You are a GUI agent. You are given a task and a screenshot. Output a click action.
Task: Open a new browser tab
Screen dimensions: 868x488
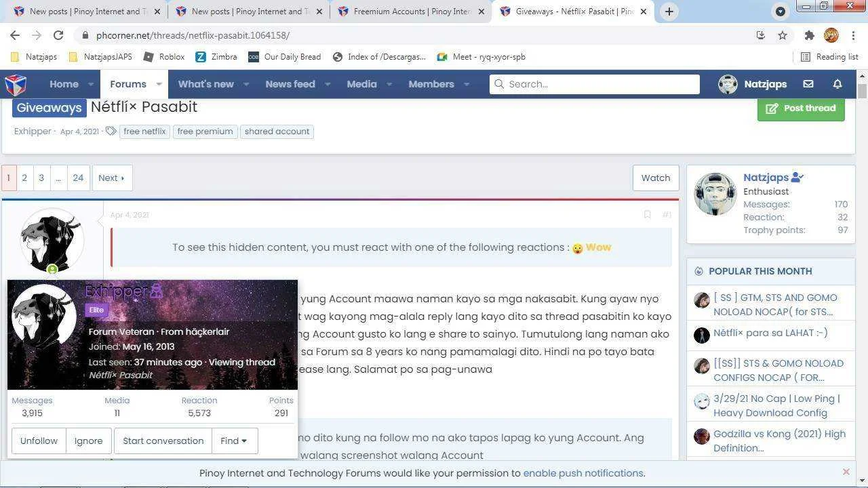669,12
